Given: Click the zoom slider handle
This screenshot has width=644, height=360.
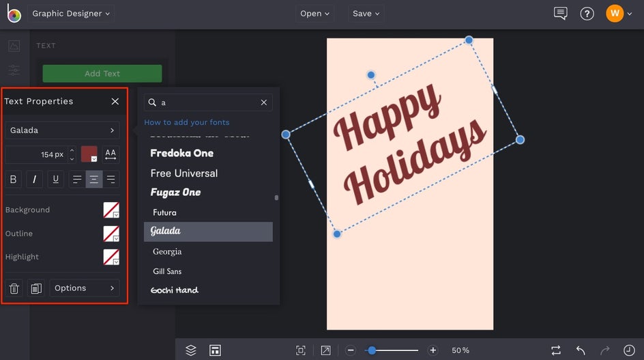Looking at the screenshot, I should point(372,350).
